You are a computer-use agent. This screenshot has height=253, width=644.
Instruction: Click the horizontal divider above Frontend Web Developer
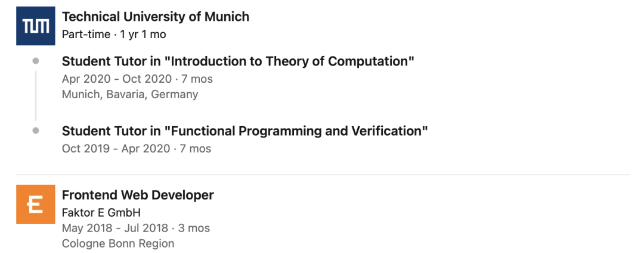pyautogui.click(x=323, y=174)
